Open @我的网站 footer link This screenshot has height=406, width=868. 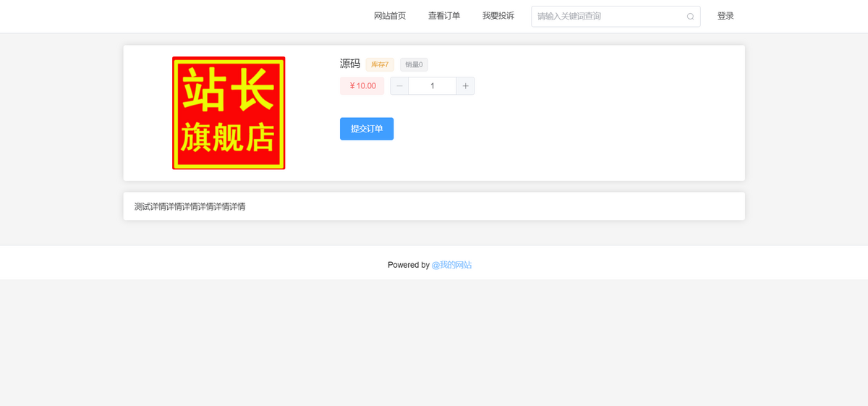pyautogui.click(x=451, y=265)
